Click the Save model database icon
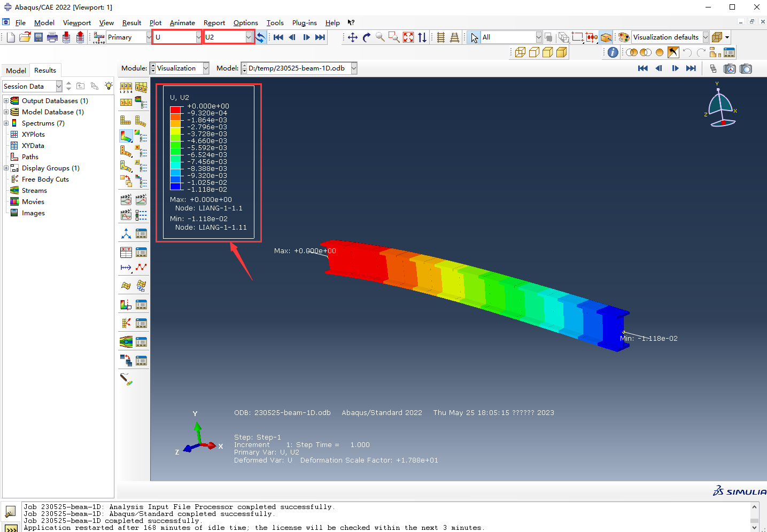The height and width of the screenshot is (532, 767). 38,37
